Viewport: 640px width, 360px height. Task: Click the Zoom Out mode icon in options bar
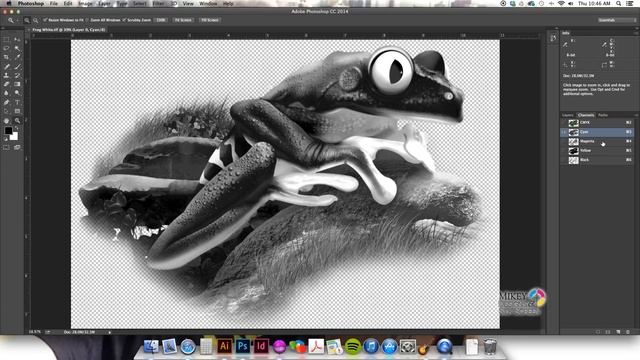(x=36, y=20)
